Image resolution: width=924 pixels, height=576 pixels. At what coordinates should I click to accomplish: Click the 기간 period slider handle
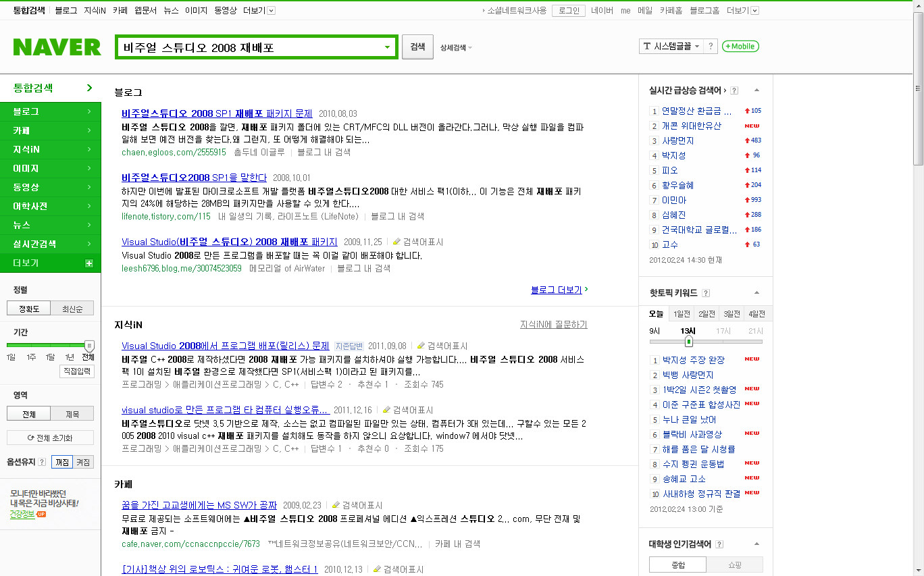click(x=89, y=345)
